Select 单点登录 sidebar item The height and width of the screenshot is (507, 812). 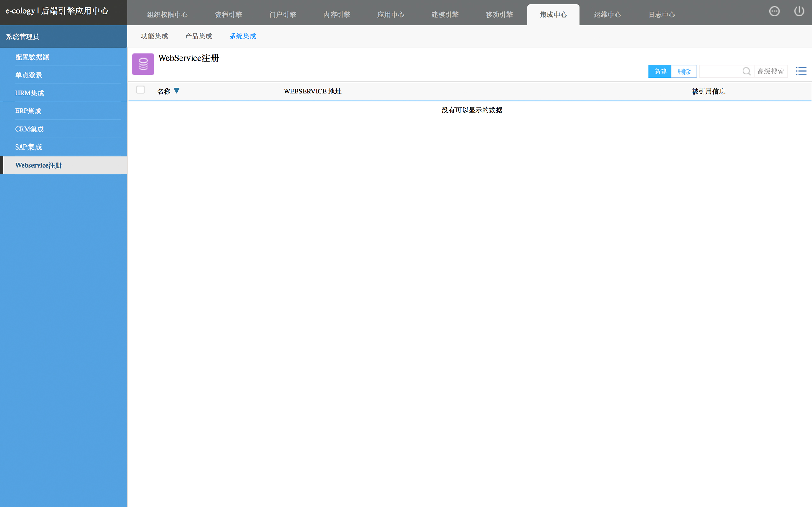point(29,75)
